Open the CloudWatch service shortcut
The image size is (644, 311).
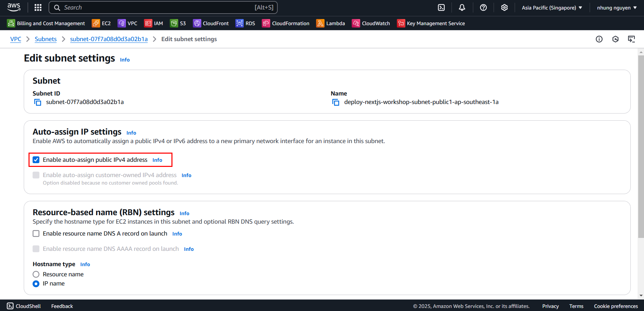(371, 23)
